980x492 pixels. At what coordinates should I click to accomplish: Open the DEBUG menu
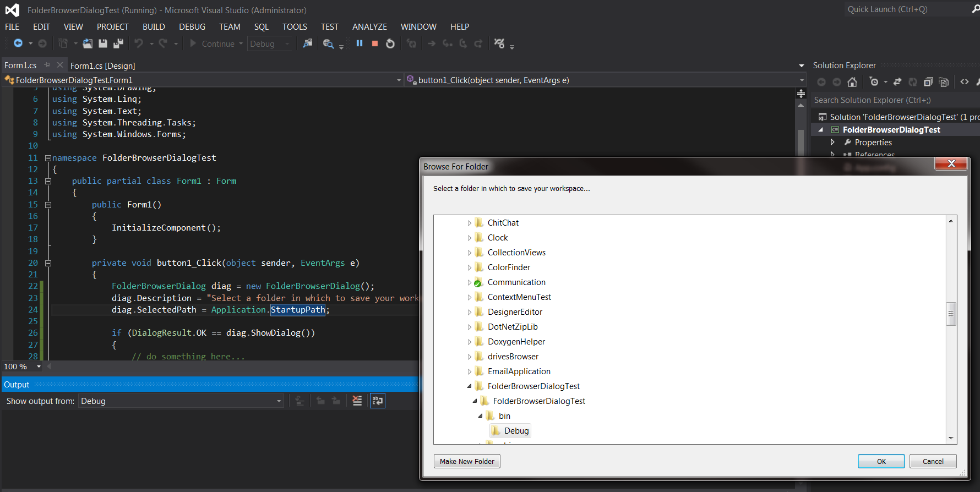[192, 26]
